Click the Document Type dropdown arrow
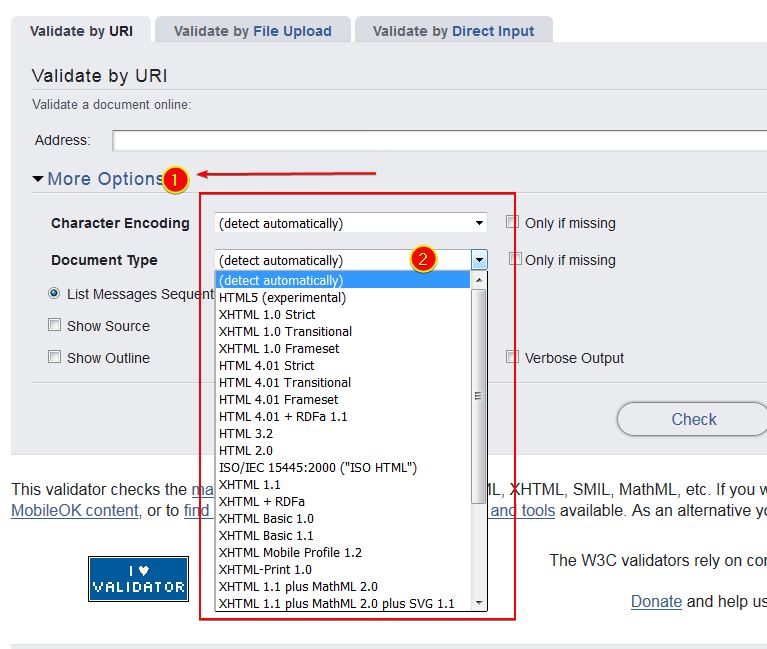The image size is (767, 649). pos(480,260)
